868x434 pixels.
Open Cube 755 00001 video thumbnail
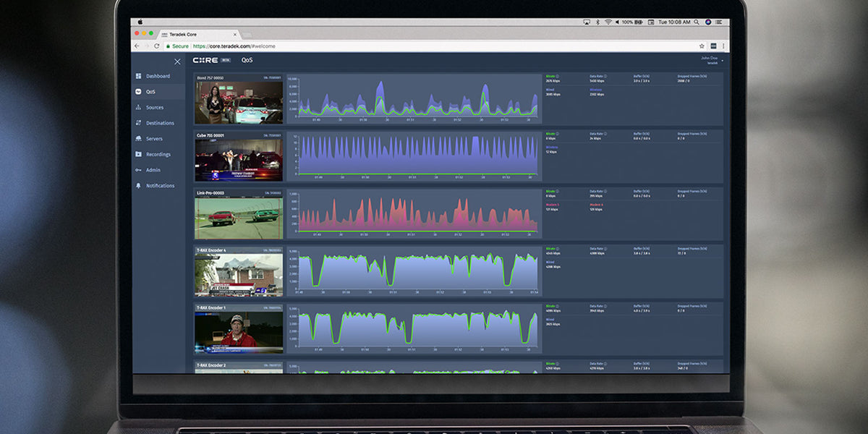click(x=239, y=160)
